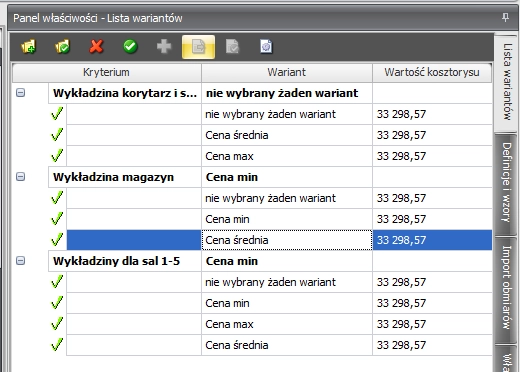Select 'nie wybrany żaden wariant' row under Wykładzina magazyn
This screenshot has height=372, width=520.
[287, 198]
